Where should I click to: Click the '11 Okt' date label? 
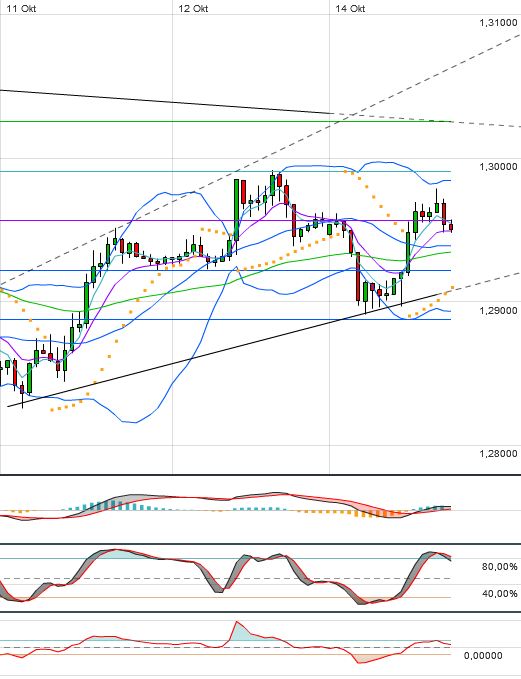click(x=21, y=9)
